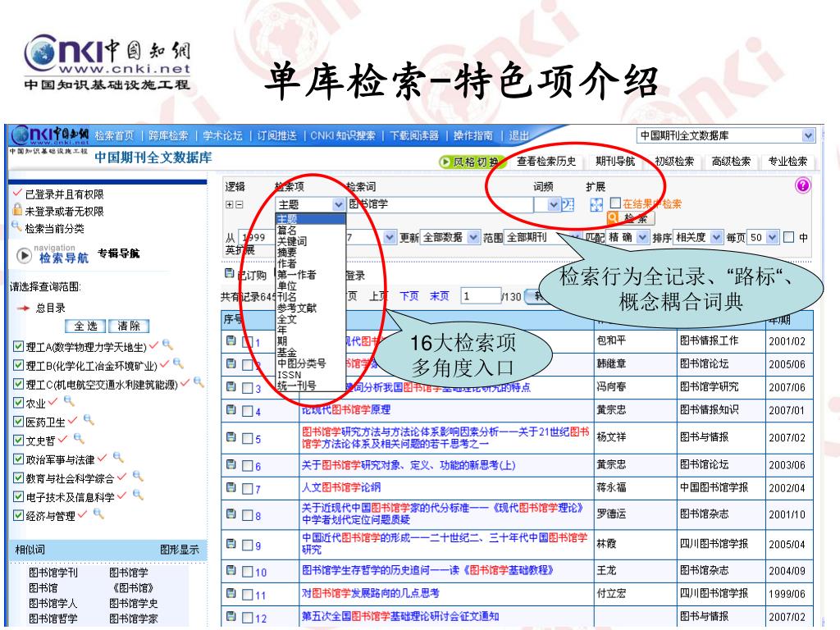This screenshot has height=630, width=840.
Task: Toggle the 理工A(数学物理力学天地生) checkbox
Action: (18, 347)
